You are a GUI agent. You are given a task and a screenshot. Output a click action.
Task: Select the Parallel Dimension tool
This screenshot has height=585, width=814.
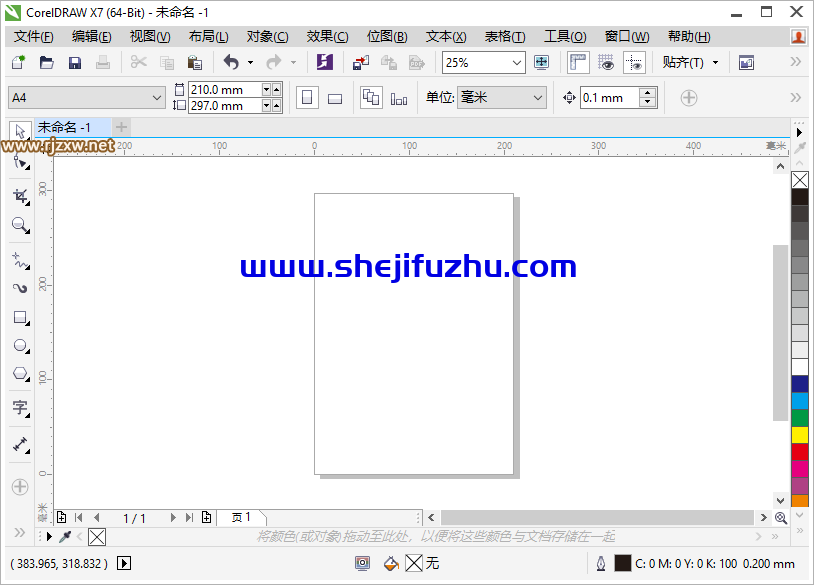(21, 445)
